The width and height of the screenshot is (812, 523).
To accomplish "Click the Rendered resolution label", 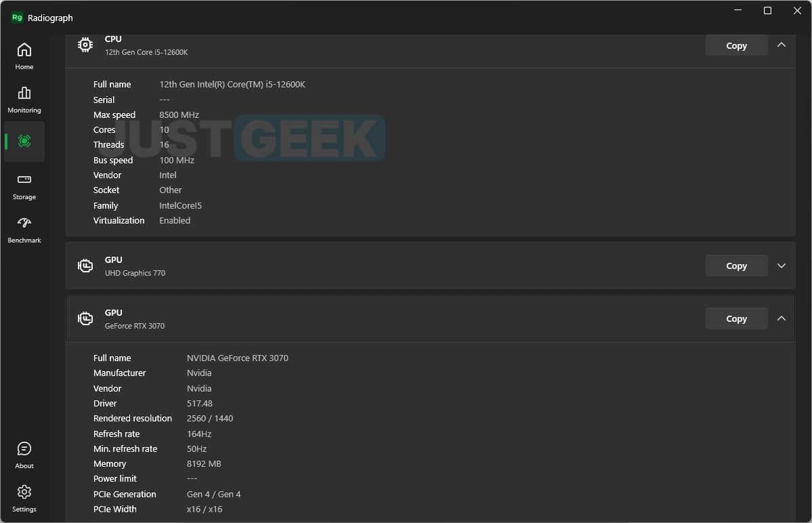I will [x=133, y=419].
